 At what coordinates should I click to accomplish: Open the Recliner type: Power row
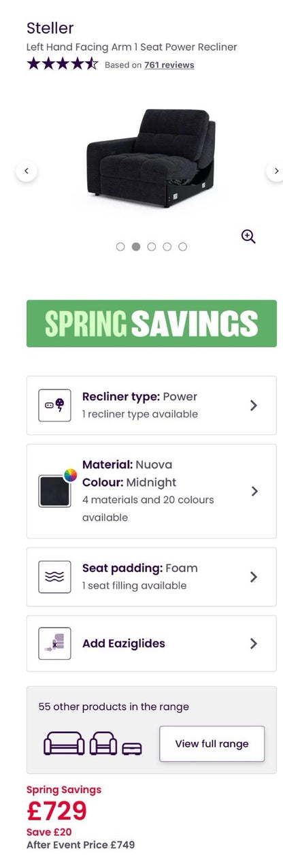click(152, 405)
